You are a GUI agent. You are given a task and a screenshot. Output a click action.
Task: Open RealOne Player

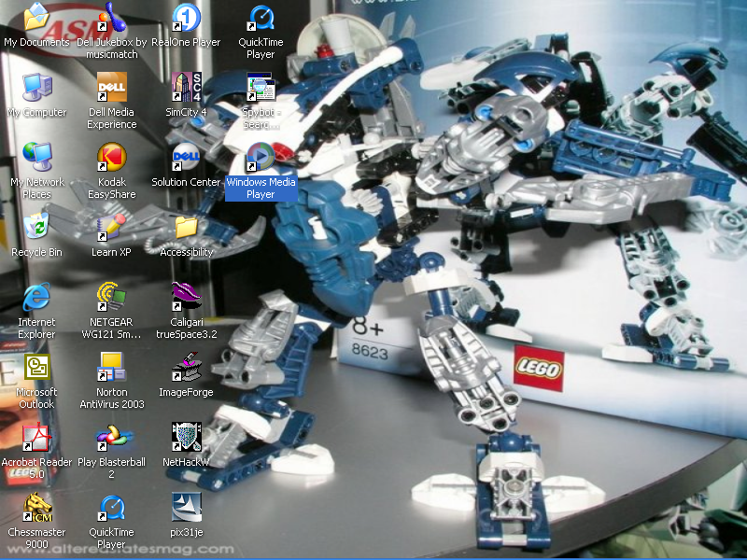187,21
